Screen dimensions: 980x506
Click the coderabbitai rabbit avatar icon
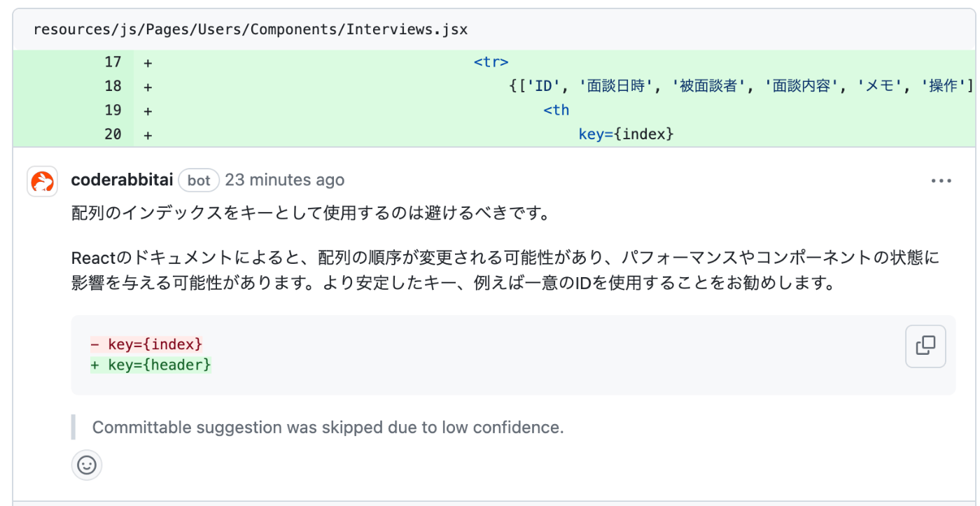[42, 182]
